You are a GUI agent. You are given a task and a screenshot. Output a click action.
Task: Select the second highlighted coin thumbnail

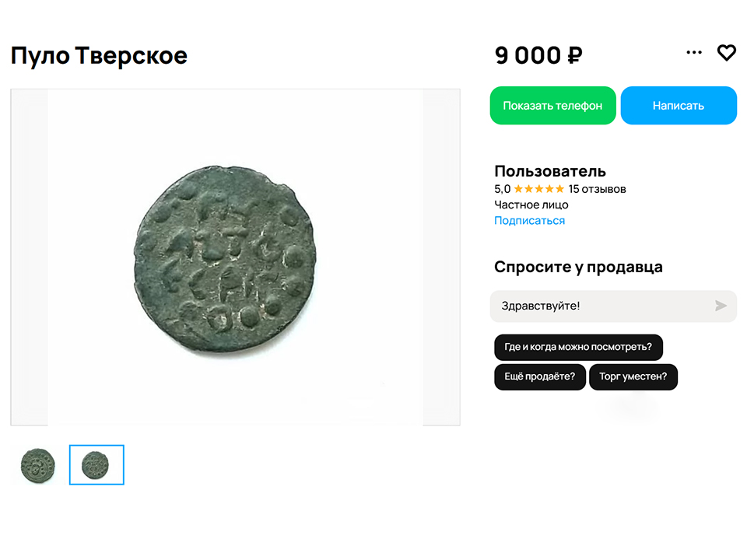(96, 464)
